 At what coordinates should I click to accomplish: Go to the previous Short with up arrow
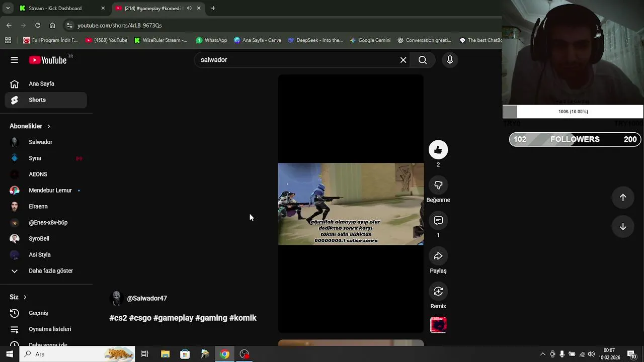click(623, 198)
